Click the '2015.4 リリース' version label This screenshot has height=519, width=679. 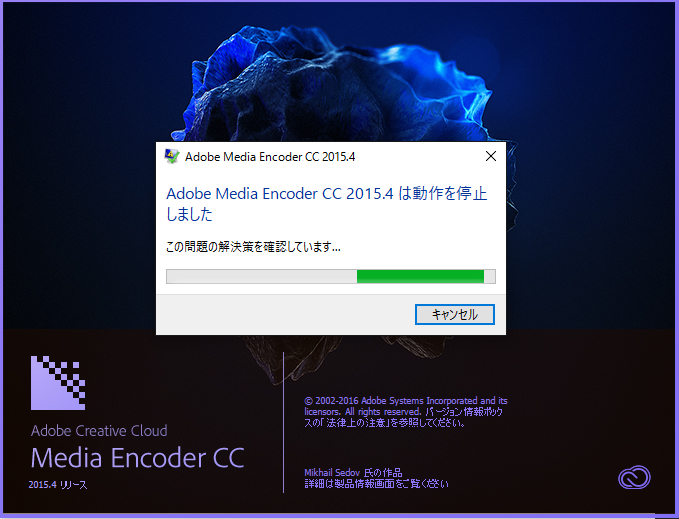click(58, 485)
